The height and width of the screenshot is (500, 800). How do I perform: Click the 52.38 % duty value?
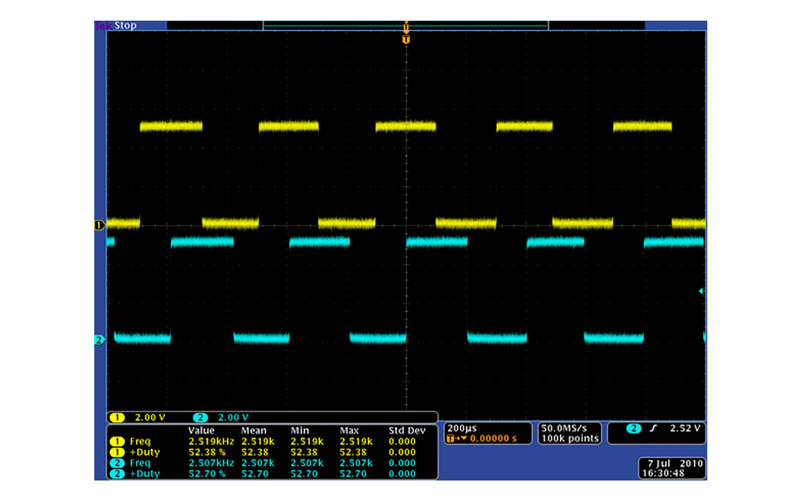[207, 452]
